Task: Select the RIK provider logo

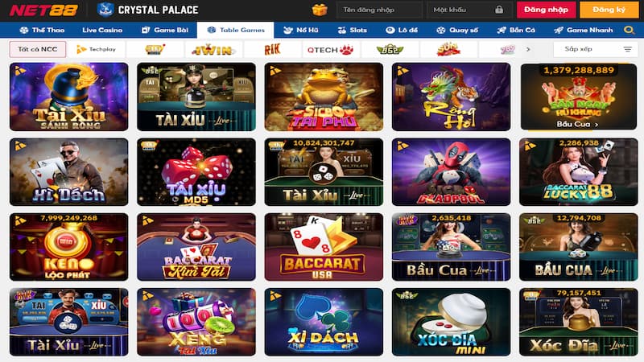Action: [x=272, y=50]
